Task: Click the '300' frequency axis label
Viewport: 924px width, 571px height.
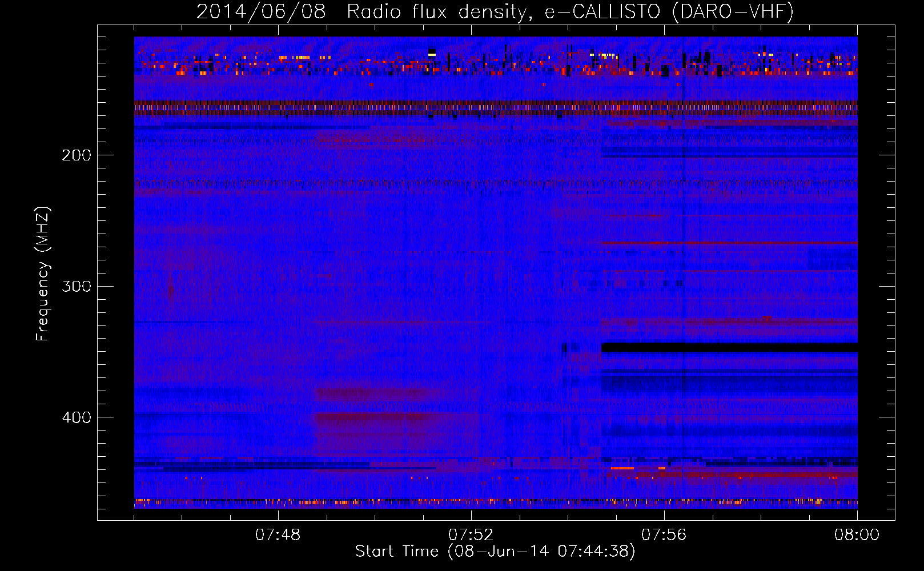Action: (x=77, y=286)
